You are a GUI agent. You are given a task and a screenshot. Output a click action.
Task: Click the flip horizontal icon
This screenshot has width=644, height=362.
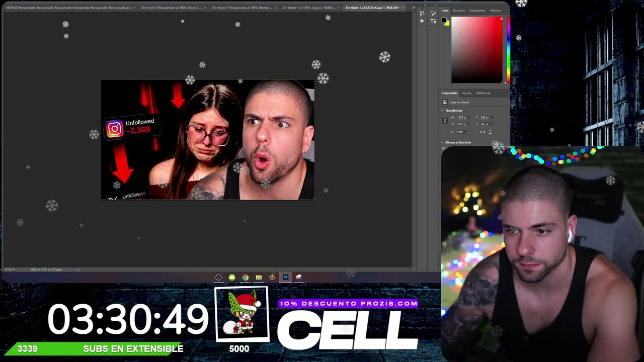click(482, 132)
